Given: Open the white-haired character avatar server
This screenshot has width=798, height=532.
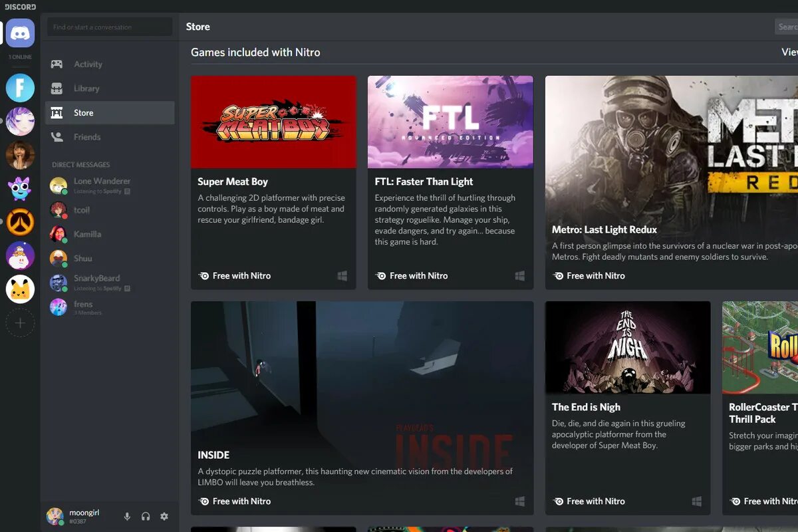Looking at the screenshot, I should pyautogui.click(x=20, y=255).
